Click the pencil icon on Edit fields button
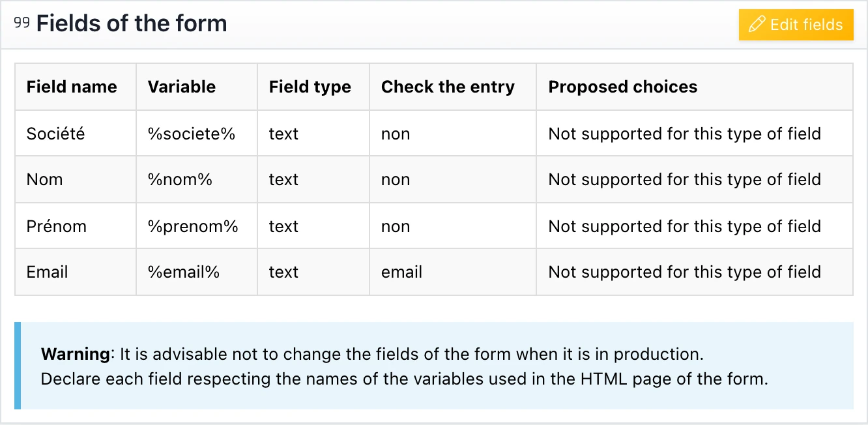This screenshot has width=868, height=425. point(756,25)
